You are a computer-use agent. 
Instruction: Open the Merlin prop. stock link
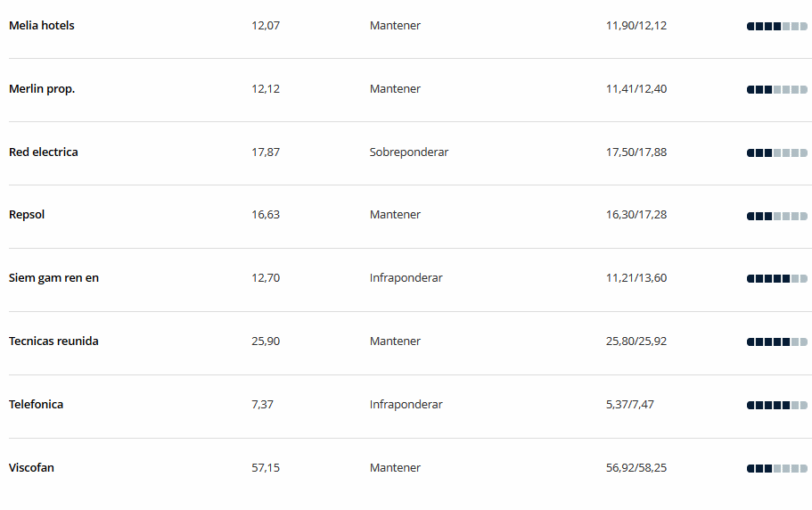point(42,89)
